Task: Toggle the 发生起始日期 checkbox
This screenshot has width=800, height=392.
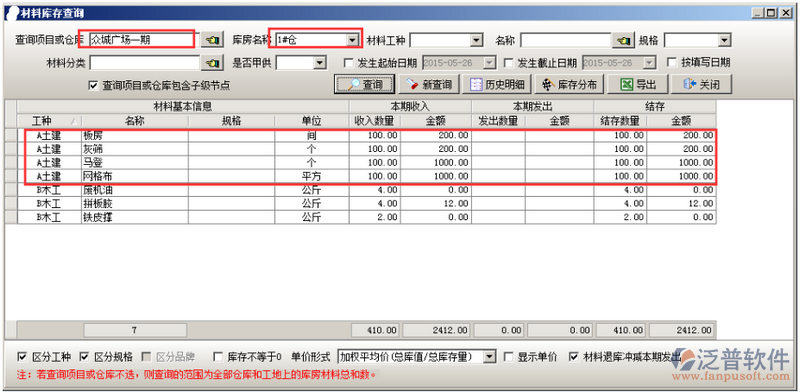Action: click(349, 63)
